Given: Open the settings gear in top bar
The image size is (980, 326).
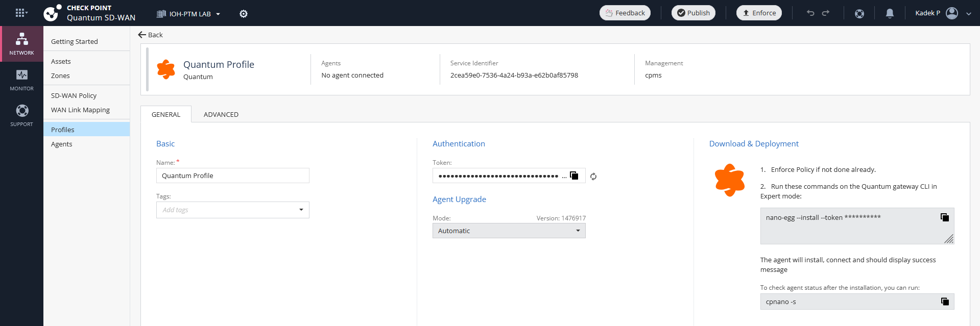Looking at the screenshot, I should pyautogui.click(x=244, y=14).
